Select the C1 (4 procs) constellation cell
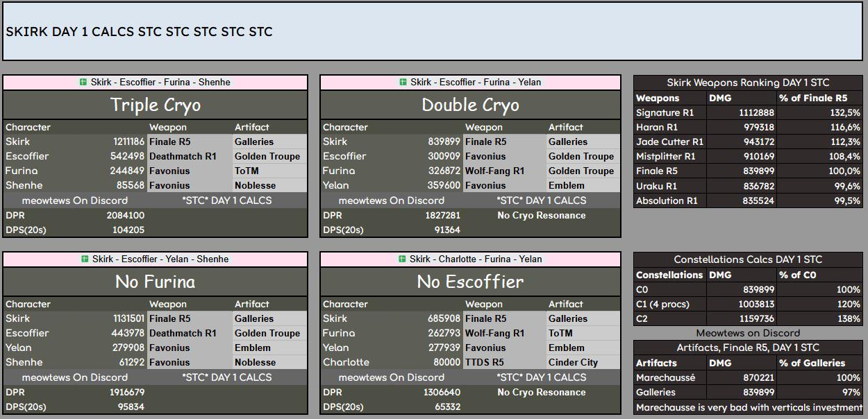 tap(665, 304)
